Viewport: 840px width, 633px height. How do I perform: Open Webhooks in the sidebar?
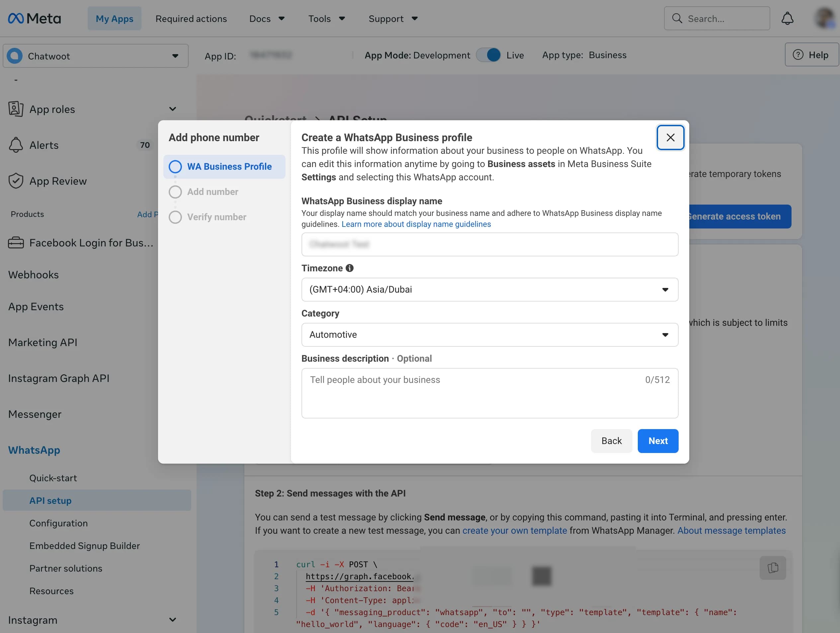point(34,274)
